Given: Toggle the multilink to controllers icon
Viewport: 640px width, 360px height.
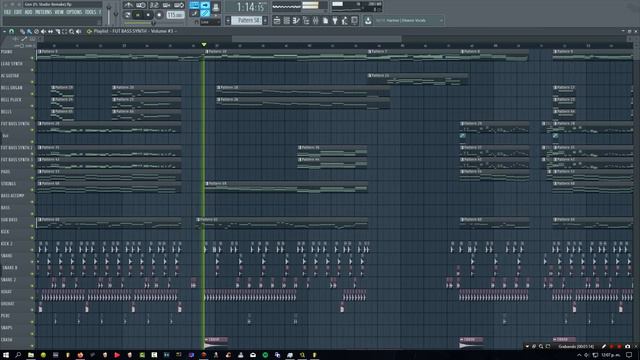Looking at the screenshot, I should pos(205,13).
